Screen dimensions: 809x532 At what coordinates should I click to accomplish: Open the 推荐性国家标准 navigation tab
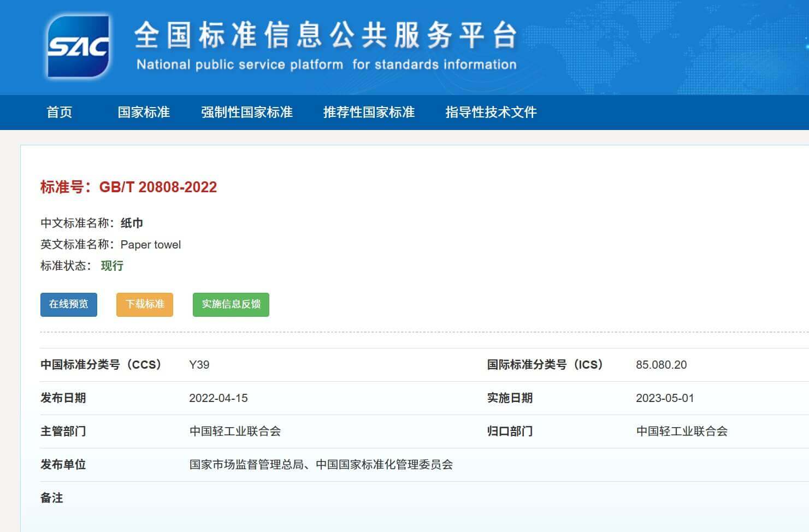(x=369, y=113)
